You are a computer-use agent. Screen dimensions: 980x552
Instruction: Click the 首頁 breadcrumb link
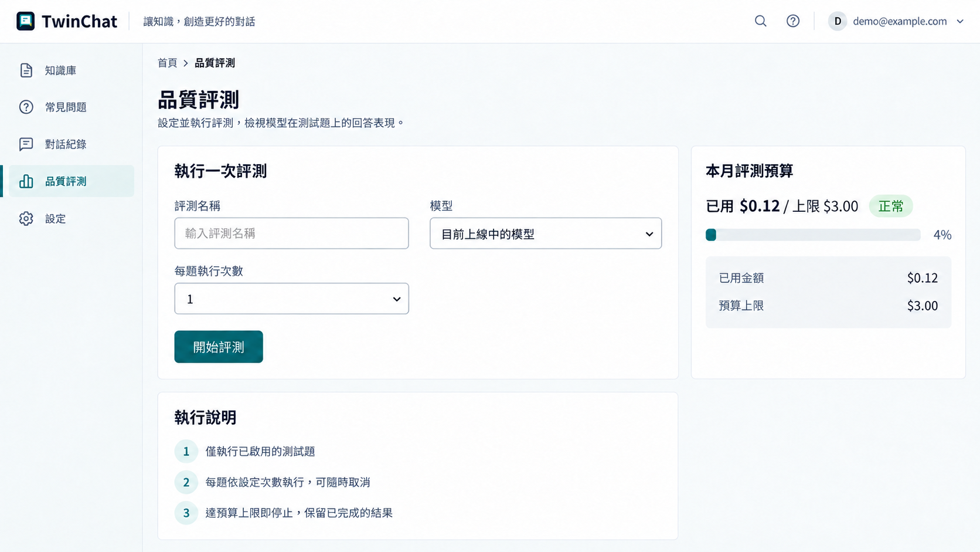(x=167, y=63)
